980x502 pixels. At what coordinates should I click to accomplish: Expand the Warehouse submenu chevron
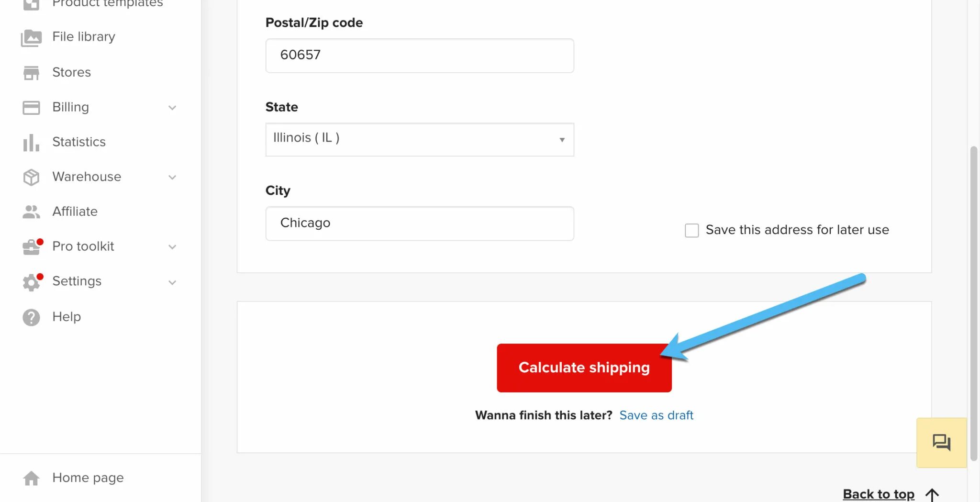coord(172,177)
